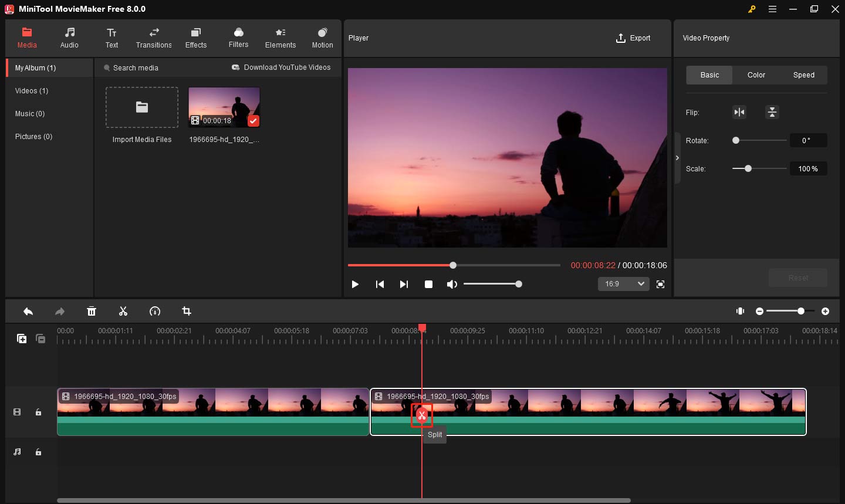The height and width of the screenshot is (504, 845).
Task: Click the video track film icon
Action: coord(17,412)
